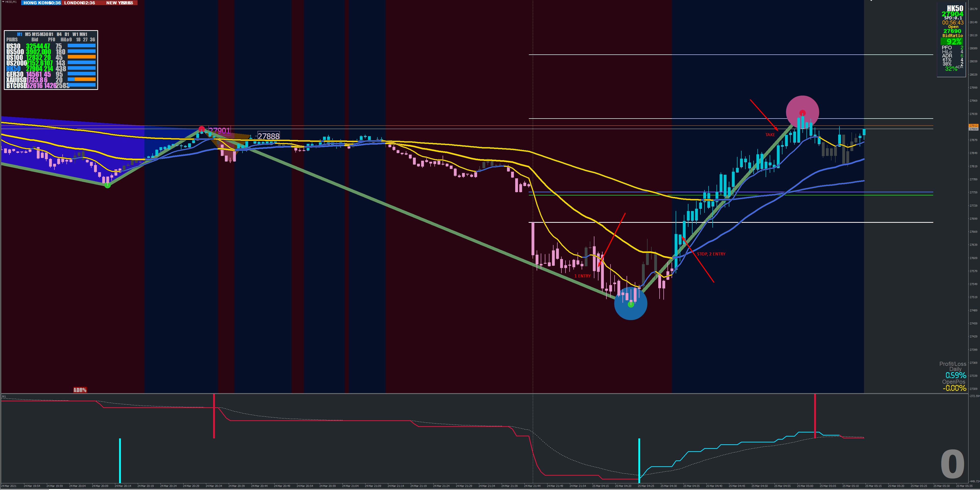Open the BTCUSD pair from the dashboard

[16, 86]
